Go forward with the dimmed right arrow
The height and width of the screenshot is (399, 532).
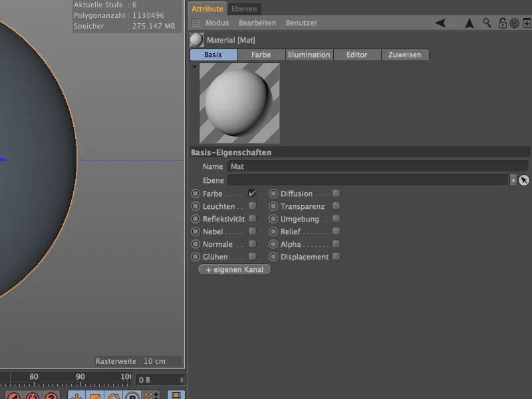(452, 23)
